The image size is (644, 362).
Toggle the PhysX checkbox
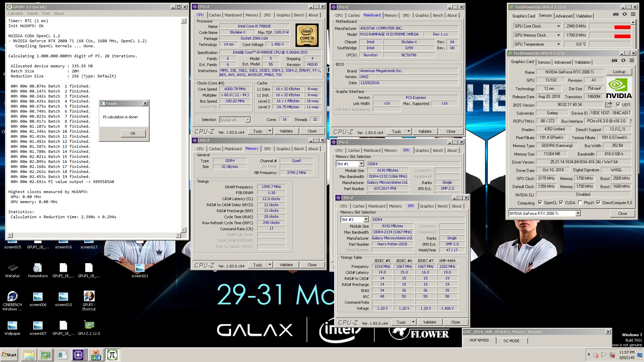(580, 203)
